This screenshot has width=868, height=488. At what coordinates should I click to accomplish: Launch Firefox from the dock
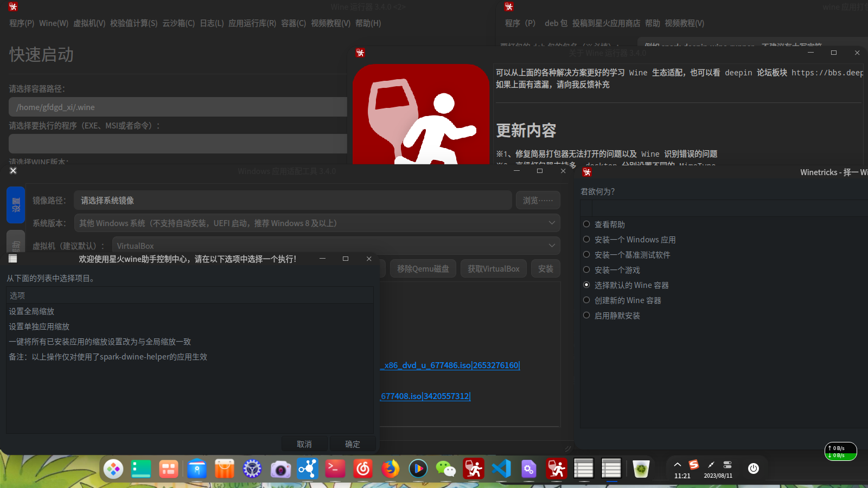pos(391,469)
